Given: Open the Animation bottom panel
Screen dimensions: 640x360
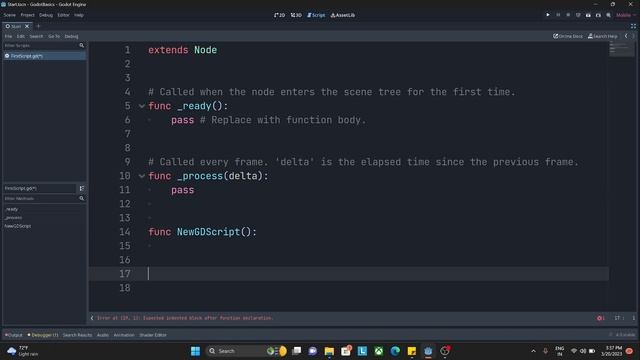Looking at the screenshot, I should point(124,335).
